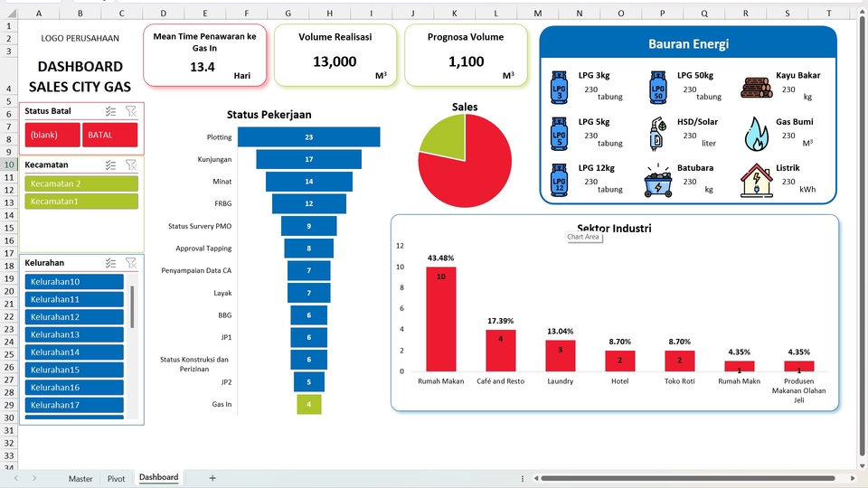Clear the filter on the Kecamatan slicer
This screenshot has width=868, height=488.
tap(130, 164)
